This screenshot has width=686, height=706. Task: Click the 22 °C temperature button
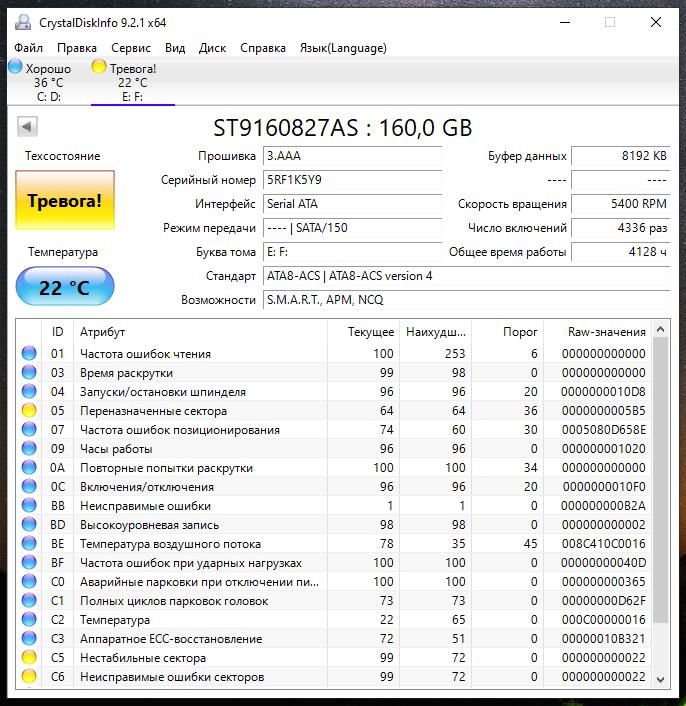pos(65,287)
